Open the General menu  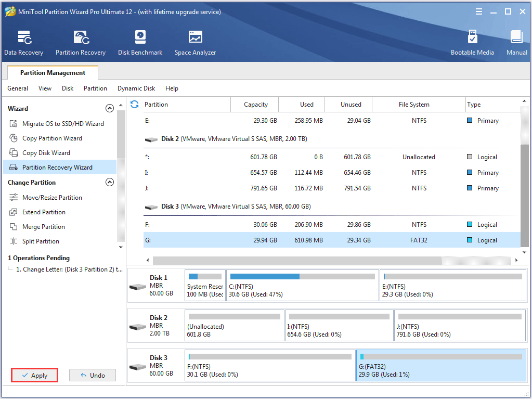click(x=18, y=88)
